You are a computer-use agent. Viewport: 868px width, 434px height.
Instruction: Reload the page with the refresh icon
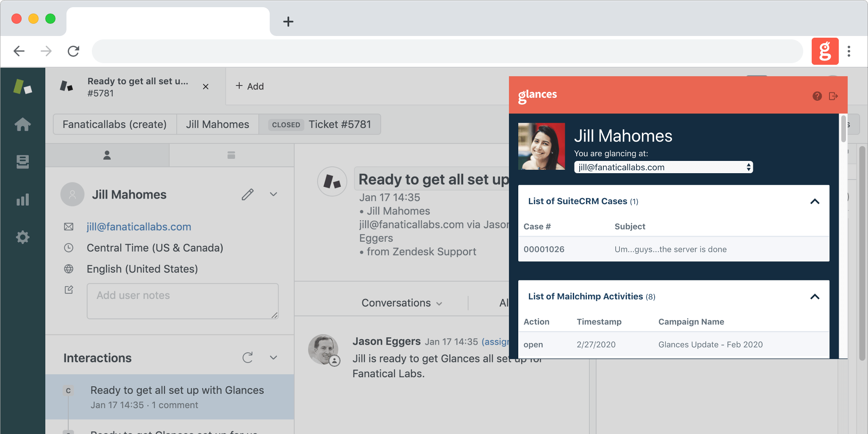click(73, 51)
